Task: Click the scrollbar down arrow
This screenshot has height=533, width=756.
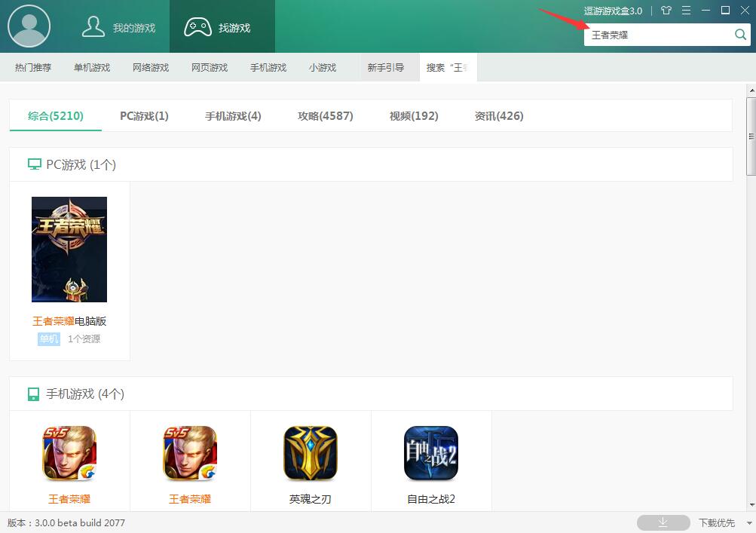Action: 751,505
